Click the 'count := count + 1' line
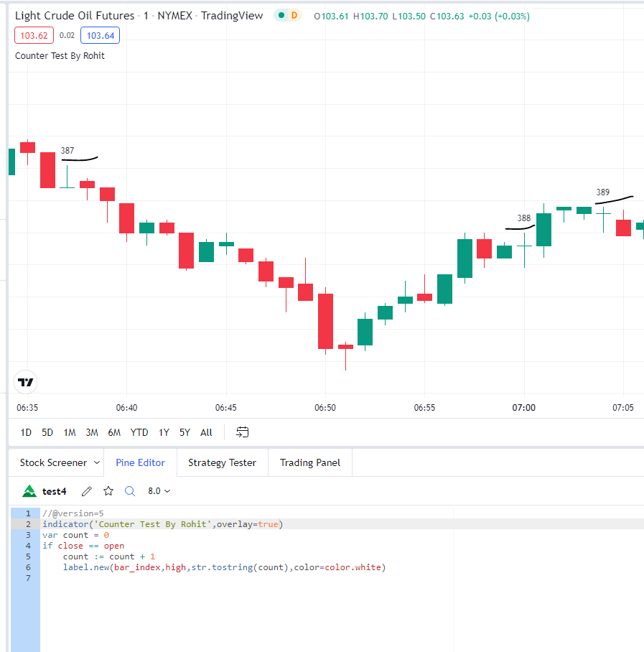The width and height of the screenshot is (644, 652). (109, 556)
